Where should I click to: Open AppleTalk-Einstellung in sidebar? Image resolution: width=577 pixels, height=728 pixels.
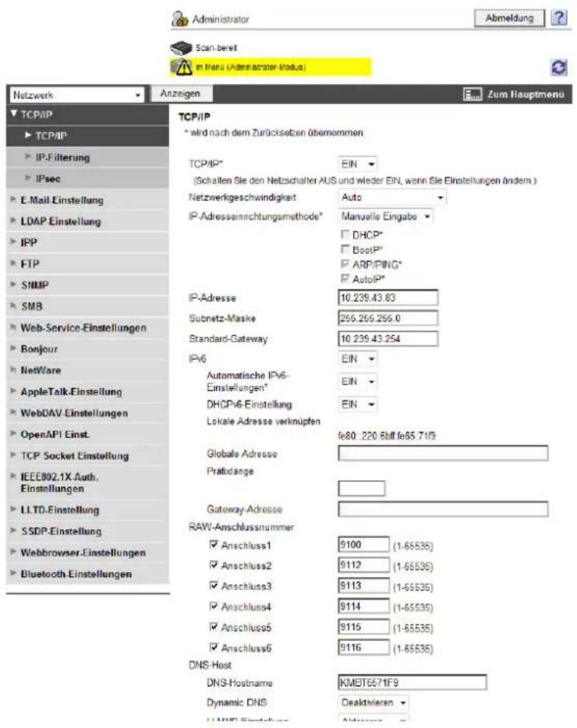tap(87, 392)
